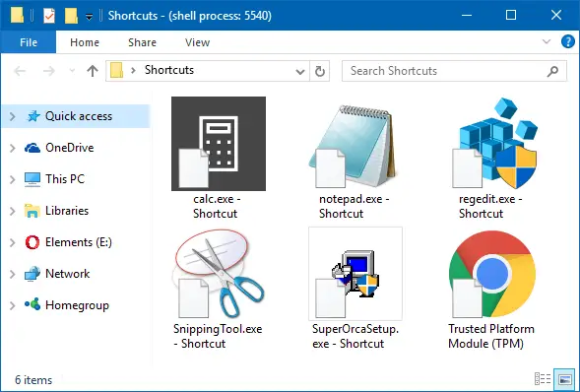Expand the Homegroup tree node
This screenshot has width=580, height=392.
click(12, 305)
